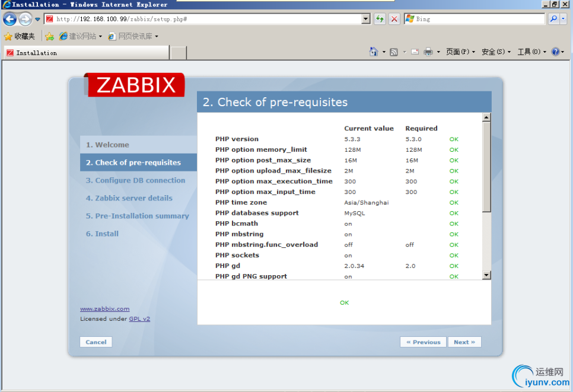Click the "PHP option upload_max_filesize" label

273,171
